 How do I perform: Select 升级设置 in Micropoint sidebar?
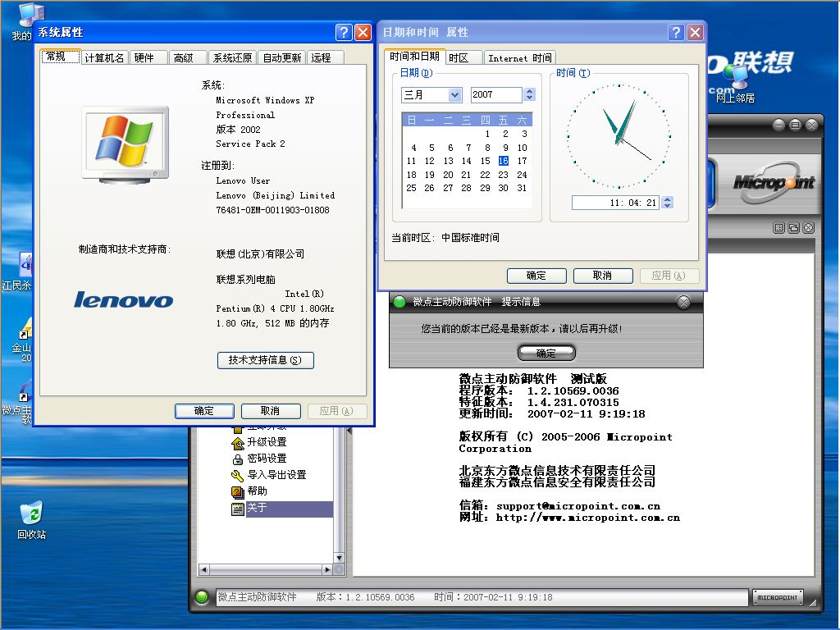[267, 442]
